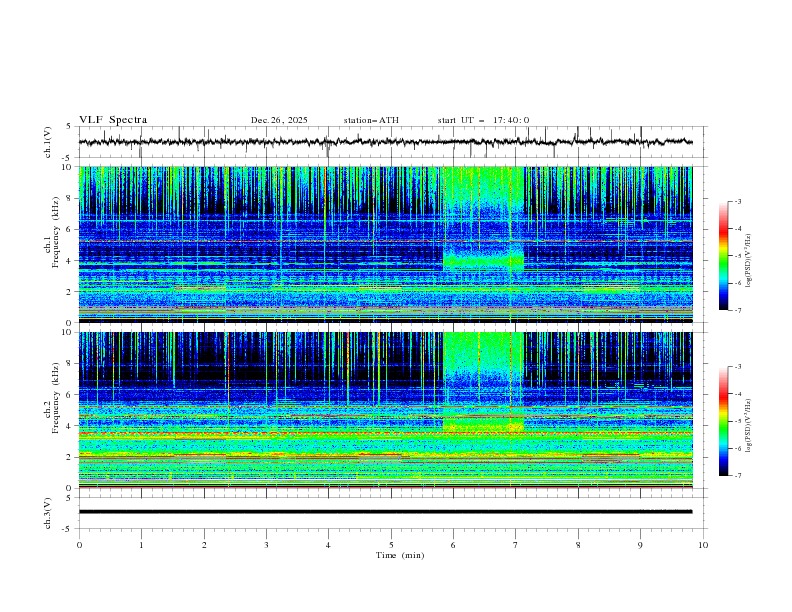Select the "start UT = 17:40:0" text

tap(483, 120)
